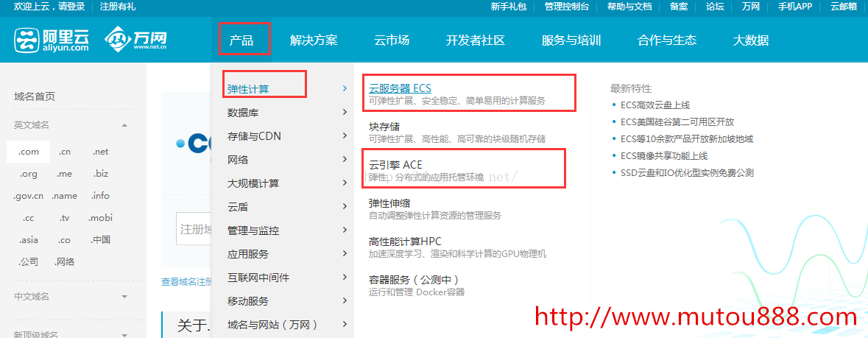Select the 移动服务 category

[x=248, y=301]
